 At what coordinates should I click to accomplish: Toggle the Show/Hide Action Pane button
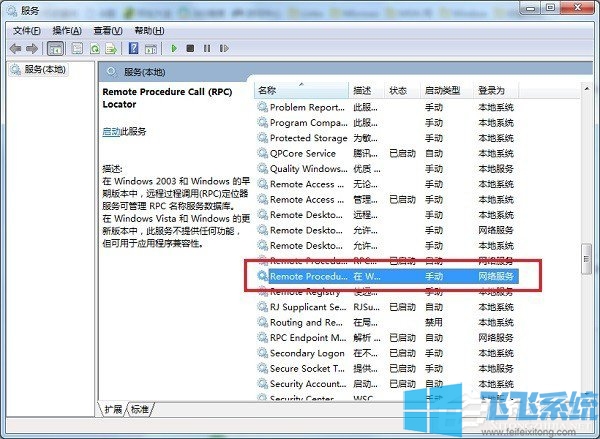coord(150,48)
